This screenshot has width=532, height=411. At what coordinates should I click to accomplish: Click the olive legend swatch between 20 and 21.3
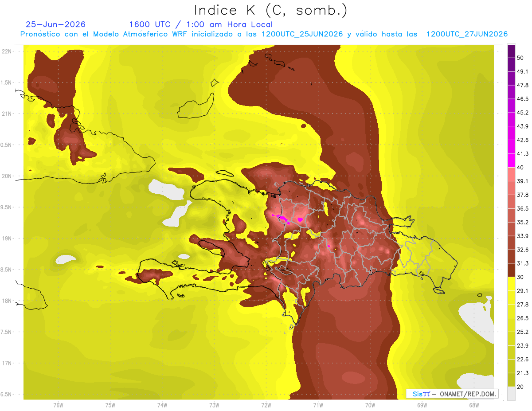pos(511,380)
